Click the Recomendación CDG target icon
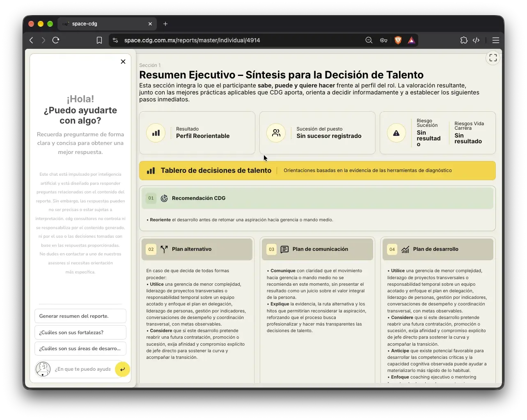This screenshot has height=420, width=527. (x=164, y=198)
